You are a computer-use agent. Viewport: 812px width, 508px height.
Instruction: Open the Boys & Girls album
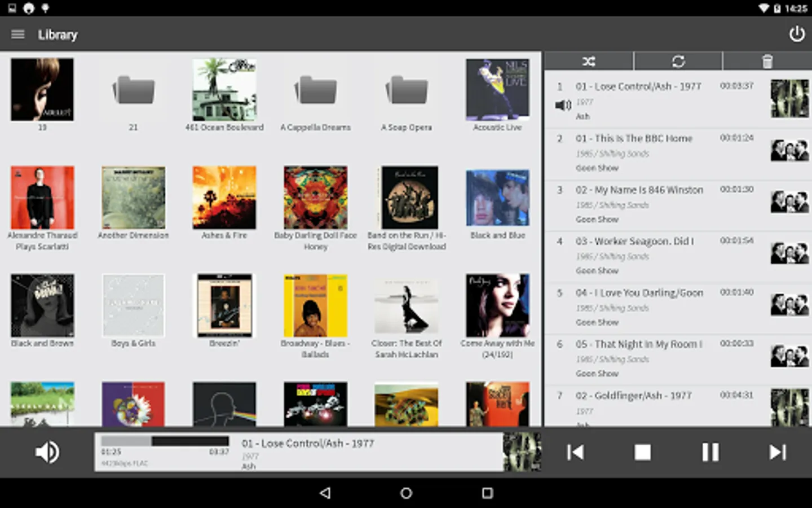point(133,305)
